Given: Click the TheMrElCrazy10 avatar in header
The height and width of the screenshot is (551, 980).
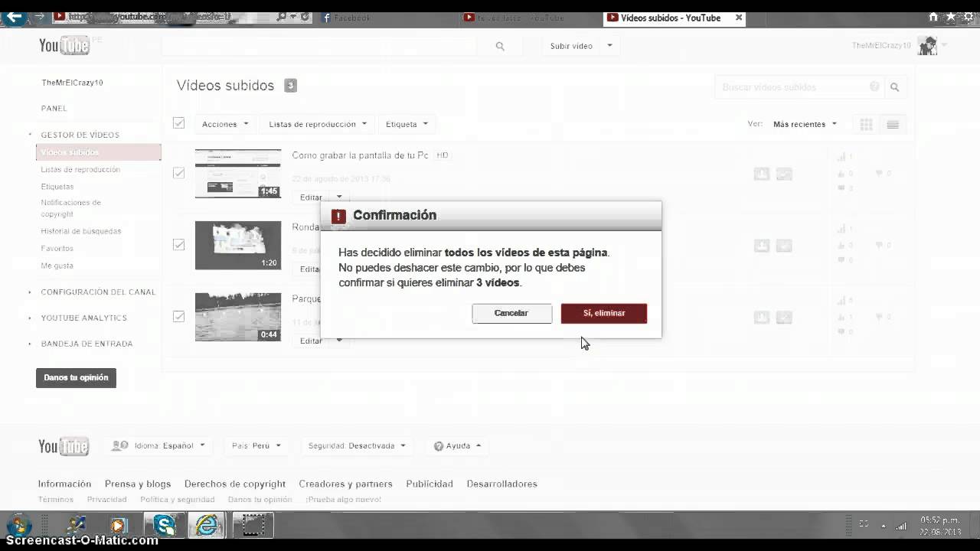Looking at the screenshot, I should point(927,46).
